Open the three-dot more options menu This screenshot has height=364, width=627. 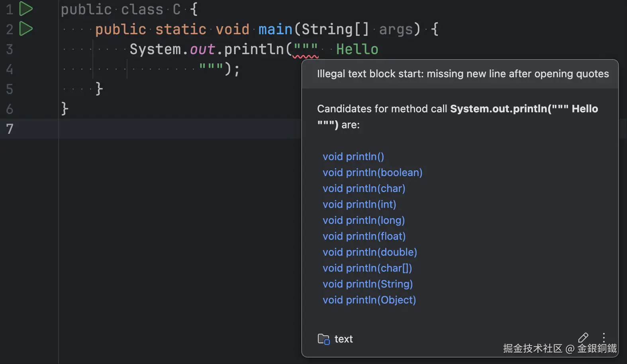[604, 338]
